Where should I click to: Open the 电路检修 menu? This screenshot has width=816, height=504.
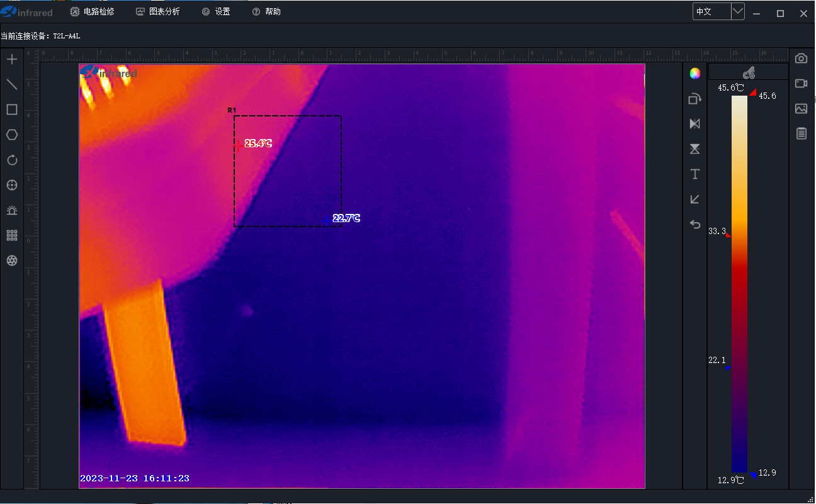[x=92, y=12]
